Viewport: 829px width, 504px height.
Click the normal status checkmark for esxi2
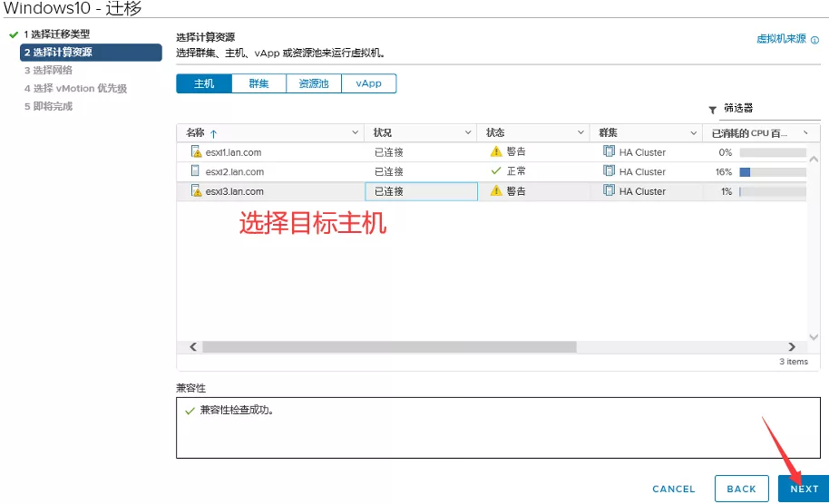point(495,170)
